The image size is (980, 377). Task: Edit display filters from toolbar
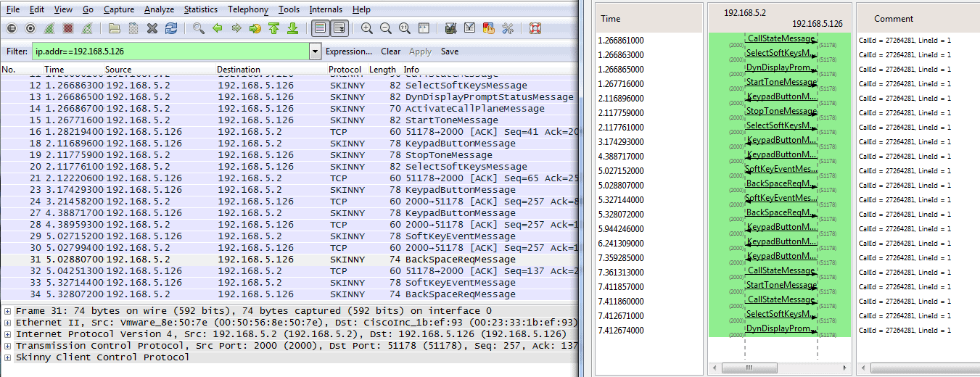point(470,28)
